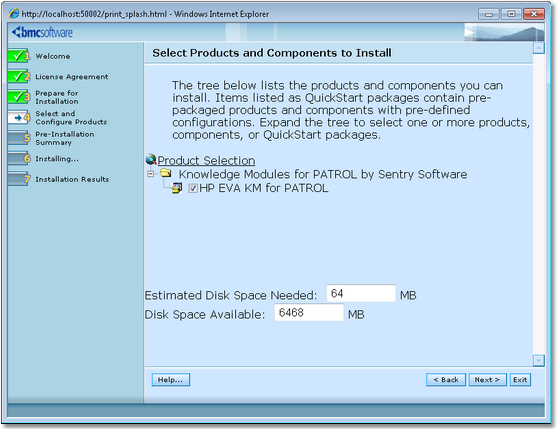This screenshot has width=558, height=431.
Task: Click the arrow icon beside Select and Configure Products
Action: 19,117
